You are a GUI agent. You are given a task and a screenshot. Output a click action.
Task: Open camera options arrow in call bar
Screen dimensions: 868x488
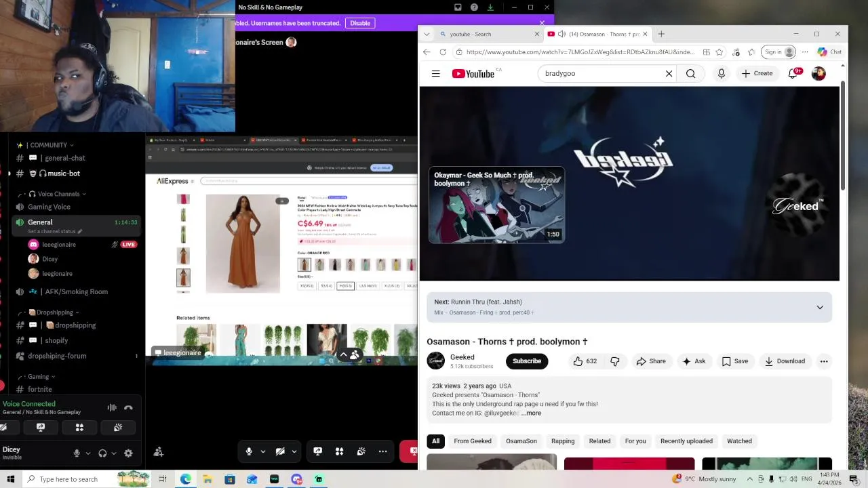click(x=294, y=452)
